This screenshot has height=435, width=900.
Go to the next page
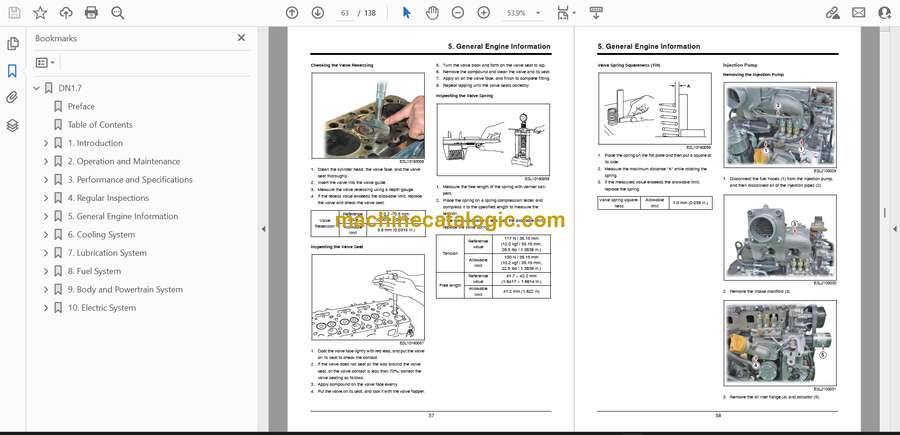pos(317,13)
